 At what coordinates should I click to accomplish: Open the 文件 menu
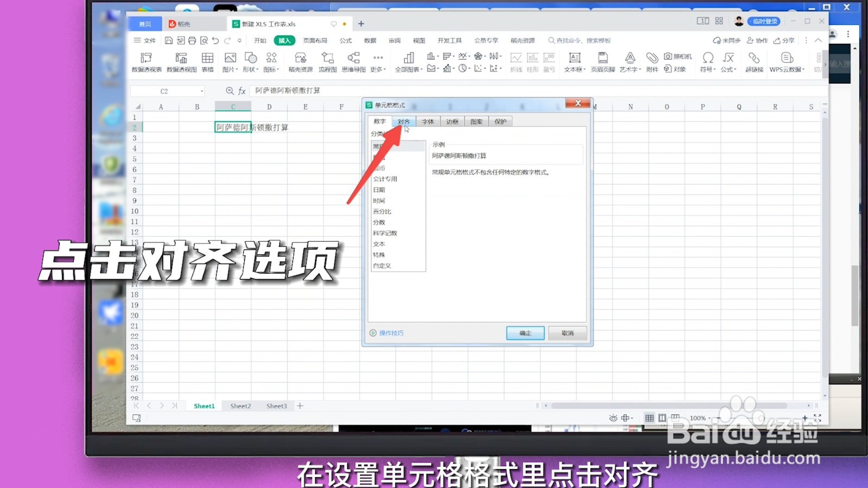pos(145,41)
